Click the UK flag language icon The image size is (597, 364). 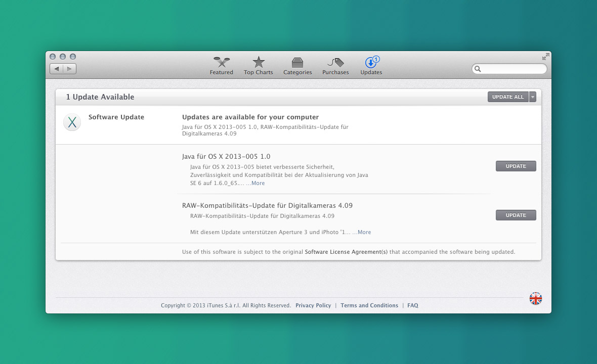click(536, 299)
